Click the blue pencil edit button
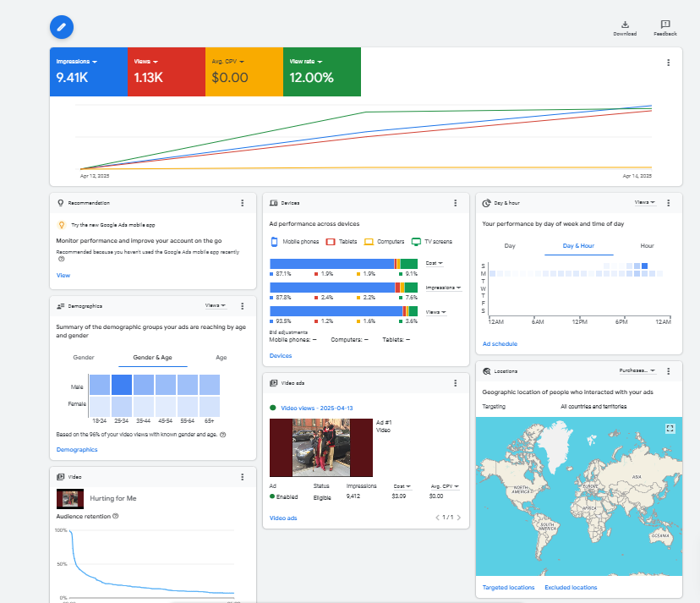The width and height of the screenshot is (700, 603). pos(62,27)
